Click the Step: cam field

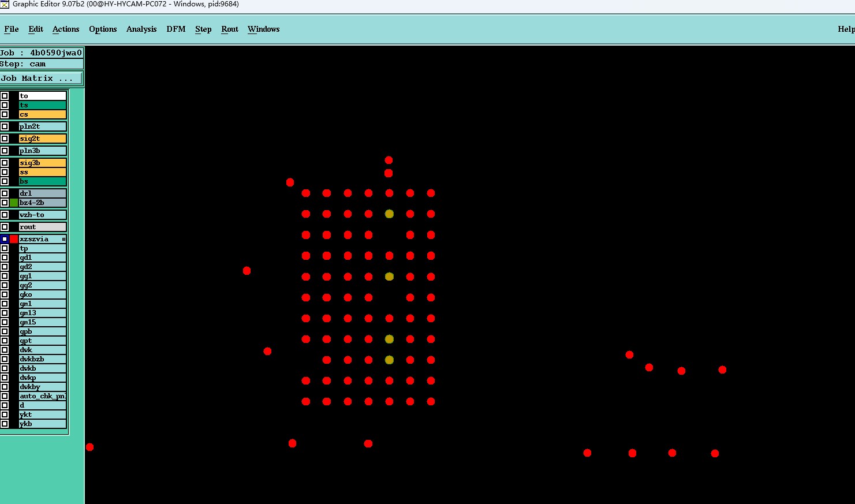42,64
